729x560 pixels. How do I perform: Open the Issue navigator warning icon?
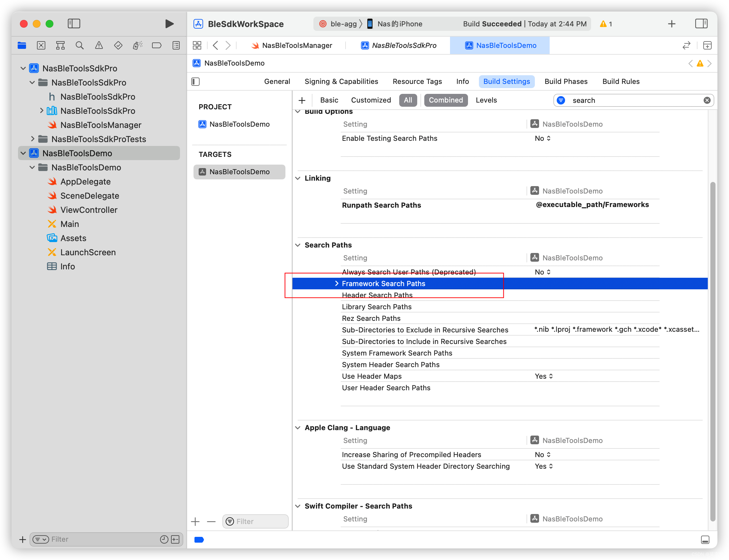coord(99,45)
